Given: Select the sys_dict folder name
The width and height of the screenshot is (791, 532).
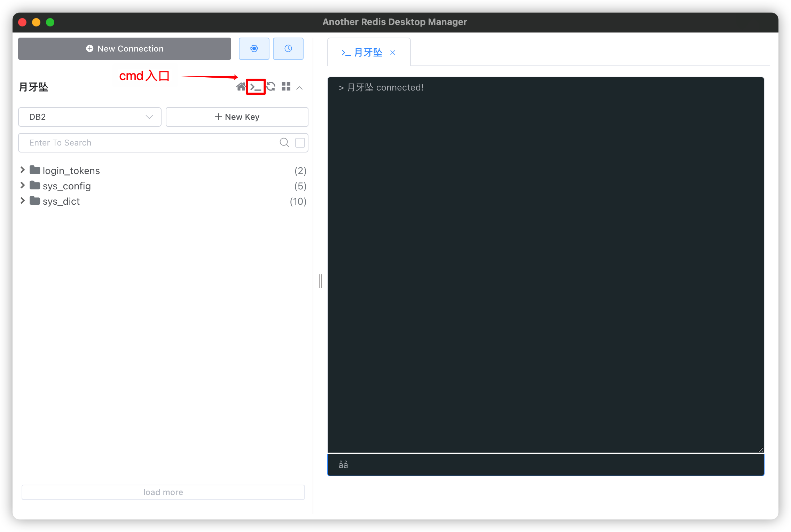Looking at the screenshot, I should [61, 201].
